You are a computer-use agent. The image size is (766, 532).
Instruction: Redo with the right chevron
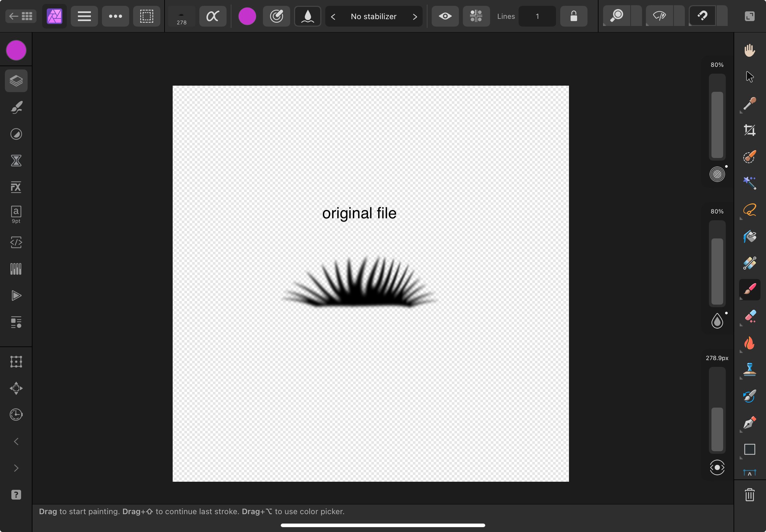tap(16, 468)
